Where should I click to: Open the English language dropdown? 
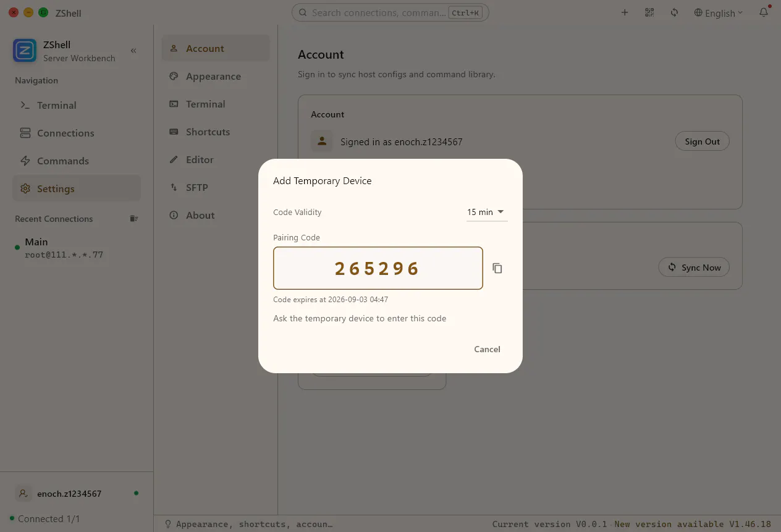[x=719, y=13]
